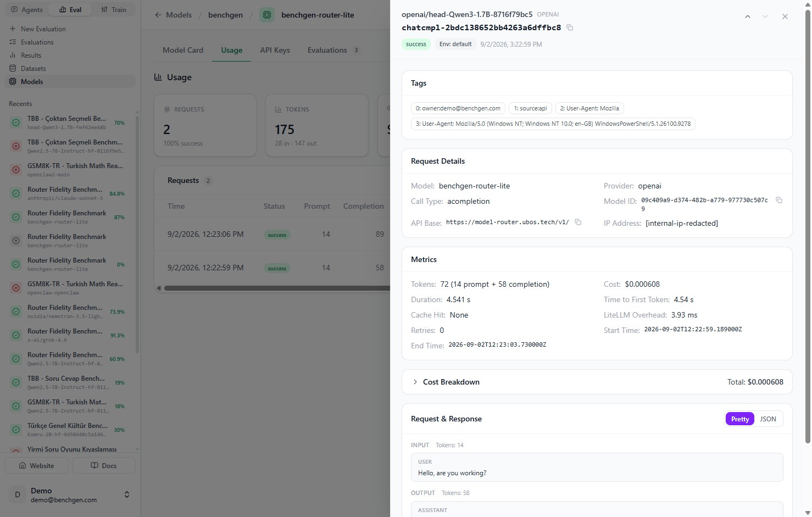The height and width of the screenshot is (517, 812).
Task: Copy the chatcmpl request ID
Action: (570, 27)
